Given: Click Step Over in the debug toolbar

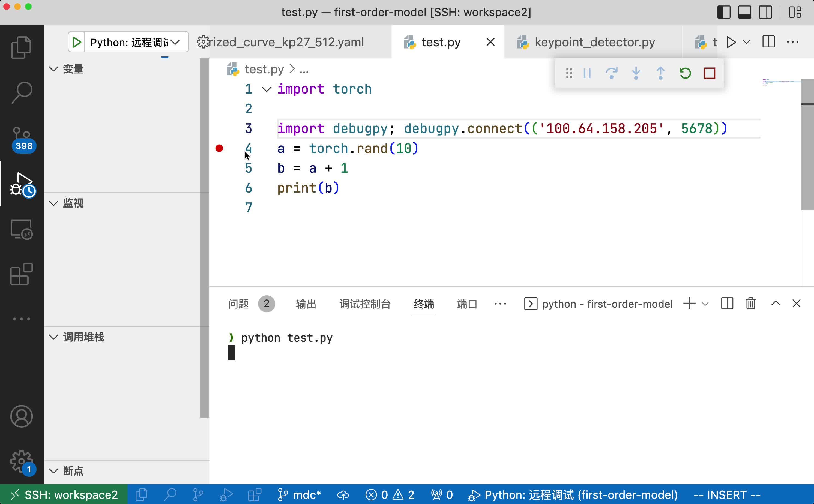Looking at the screenshot, I should coord(612,73).
